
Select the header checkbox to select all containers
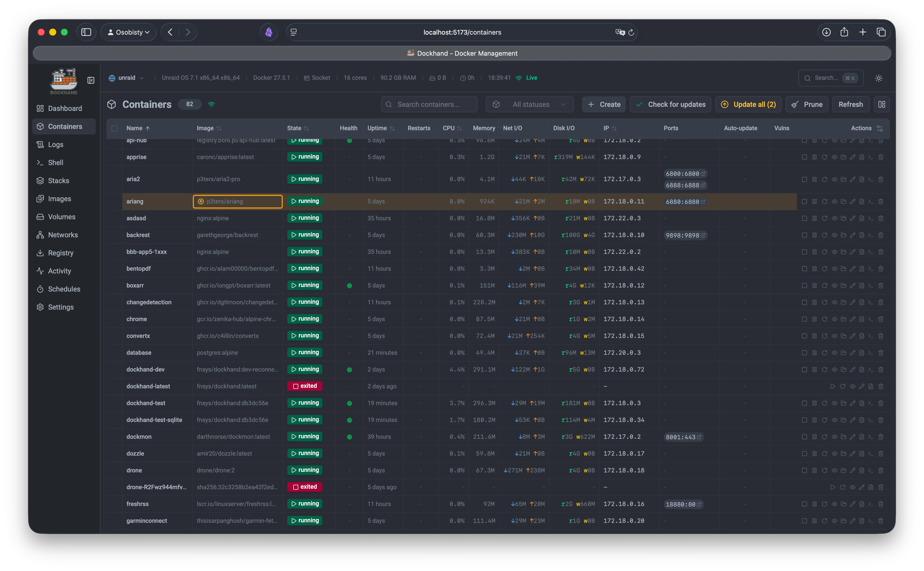pos(115,128)
